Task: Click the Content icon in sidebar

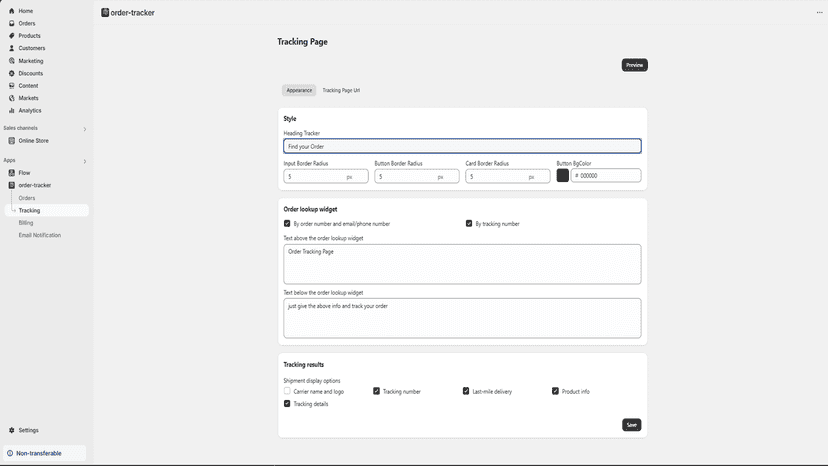Action: 12,86
